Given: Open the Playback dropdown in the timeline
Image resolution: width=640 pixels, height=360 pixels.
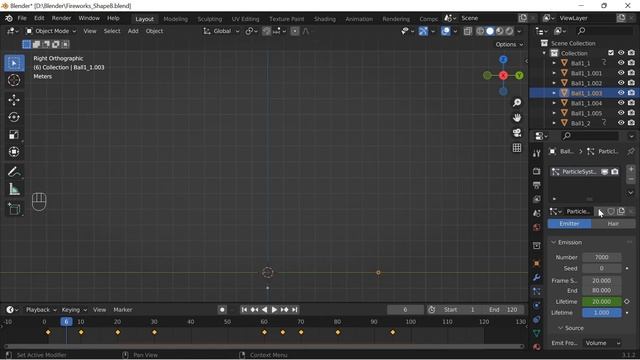Looking at the screenshot, I should [41, 310].
